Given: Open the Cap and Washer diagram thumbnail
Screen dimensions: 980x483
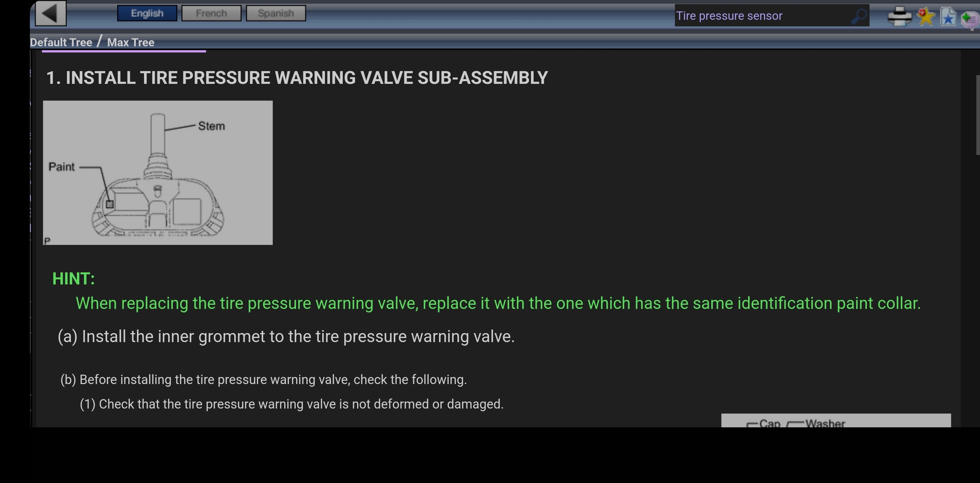Looking at the screenshot, I should click(836, 420).
